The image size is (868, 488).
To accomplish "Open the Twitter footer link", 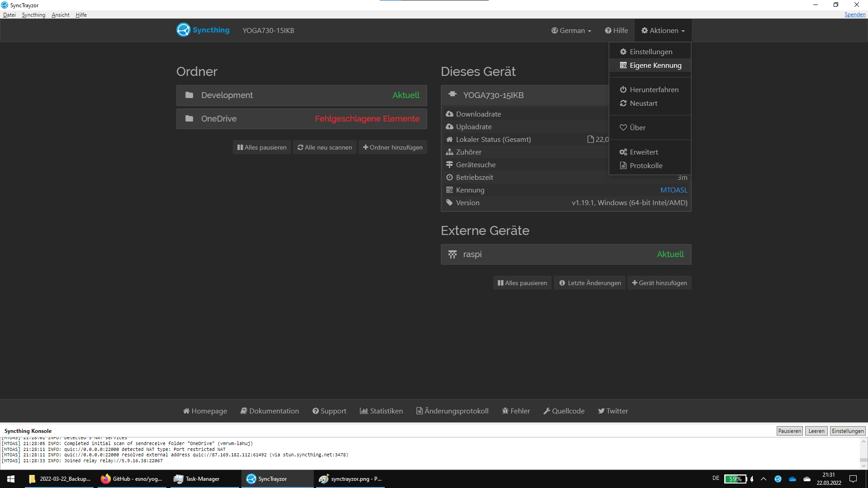I will click(613, 411).
